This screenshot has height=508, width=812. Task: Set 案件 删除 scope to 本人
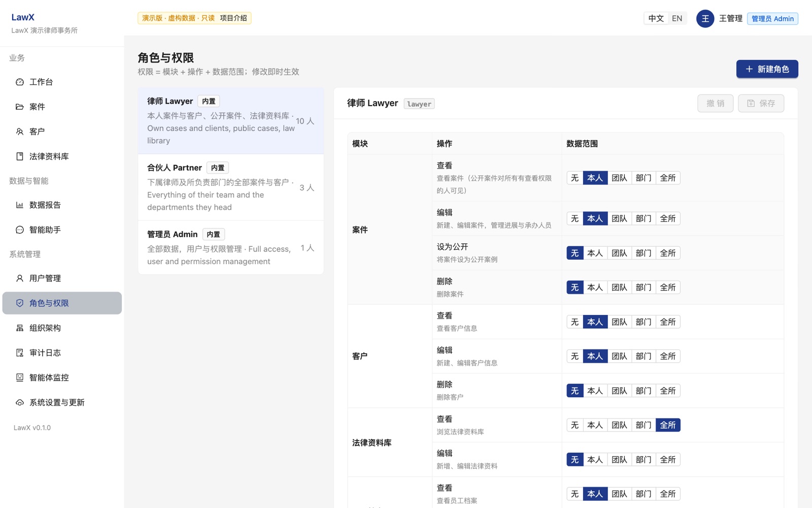[x=595, y=288]
